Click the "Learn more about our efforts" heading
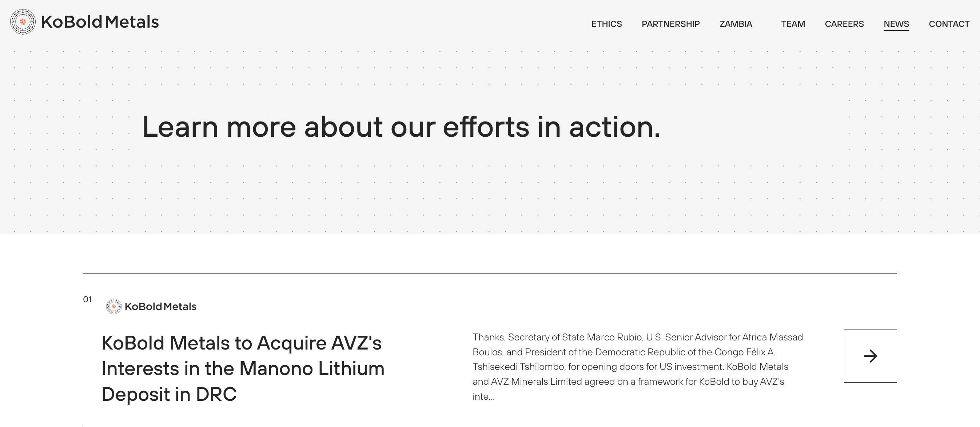This screenshot has width=980, height=427. (401, 127)
